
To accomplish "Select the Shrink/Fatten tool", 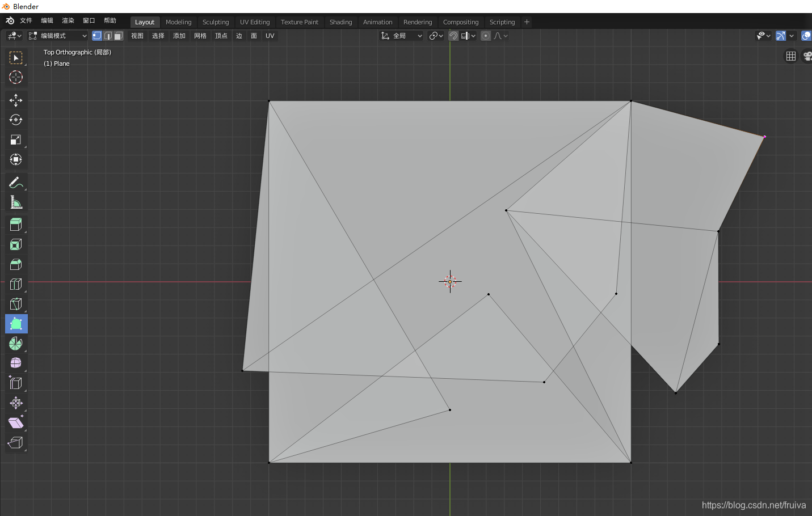I will pyautogui.click(x=16, y=403).
